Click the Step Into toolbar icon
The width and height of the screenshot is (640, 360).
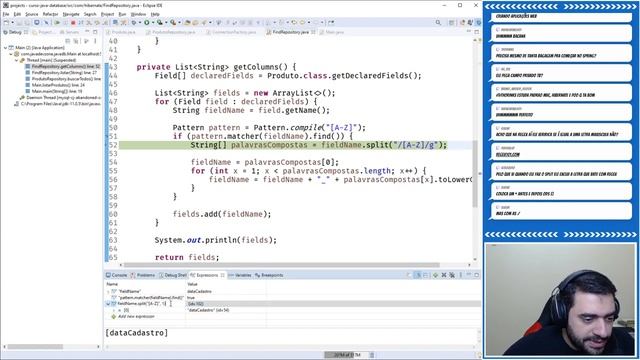pyautogui.click(x=89, y=22)
